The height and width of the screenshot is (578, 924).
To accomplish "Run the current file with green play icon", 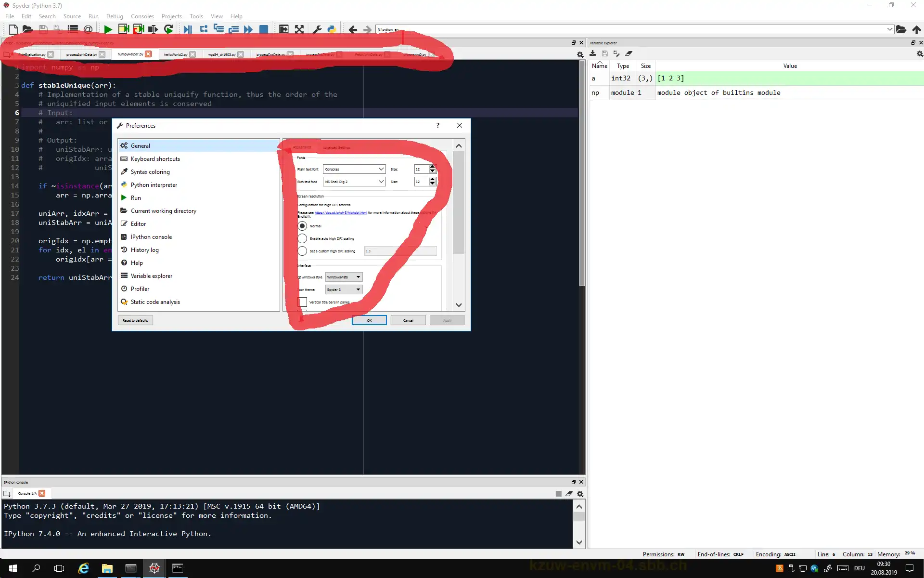I will coord(108,29).
